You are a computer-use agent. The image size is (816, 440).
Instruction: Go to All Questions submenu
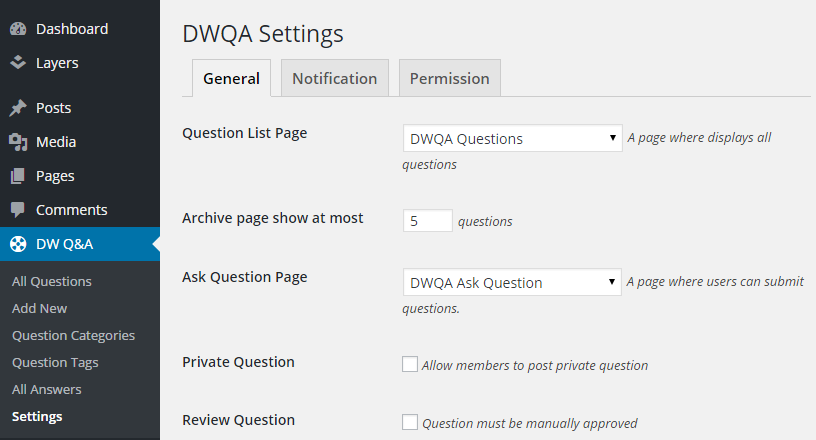[x=52, y=281]
